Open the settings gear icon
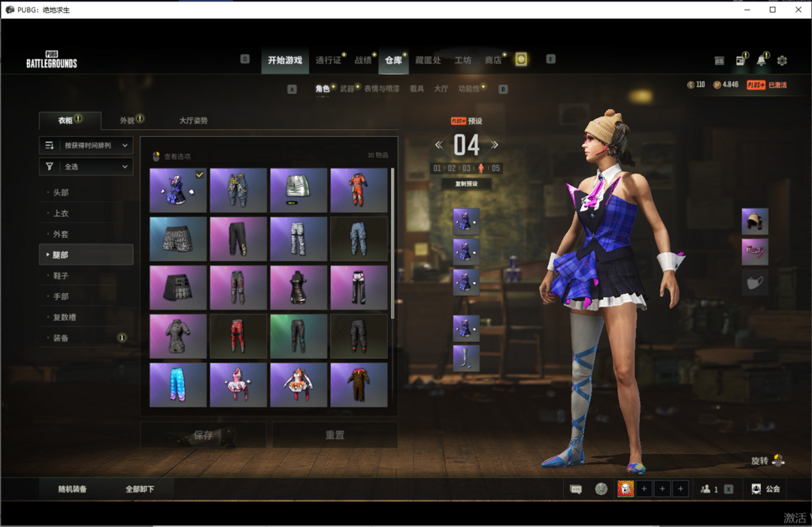This screenshot has width=812, height=527. click(x=782, y=61)
